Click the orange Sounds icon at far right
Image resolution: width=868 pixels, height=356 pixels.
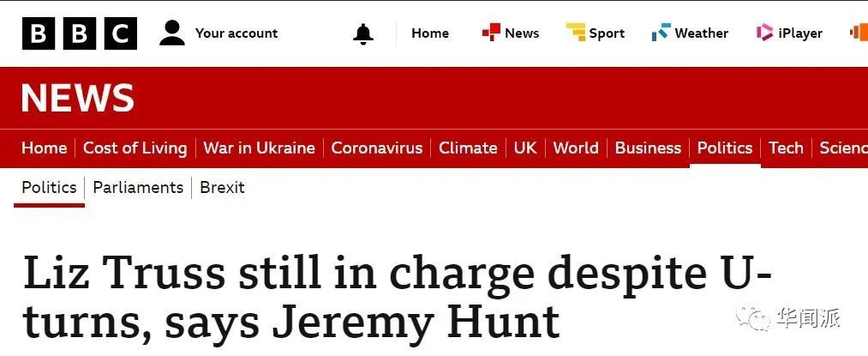pos(858,33)
